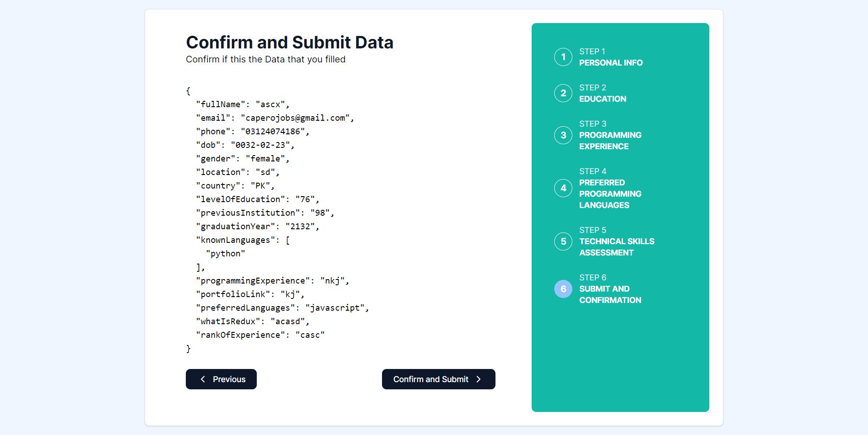Screen dimensions: 868x435
Task: Click the gender line "female"
Action: click(x=243, y=159)
